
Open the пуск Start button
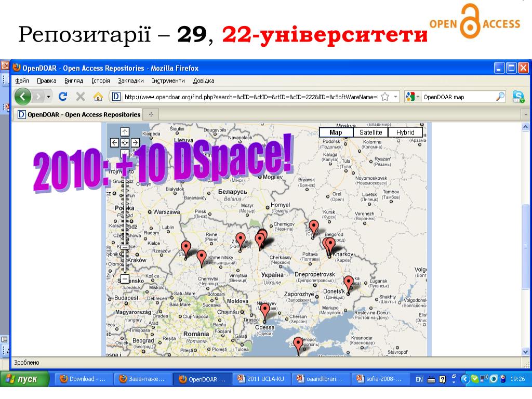click(x=25, y=379)
